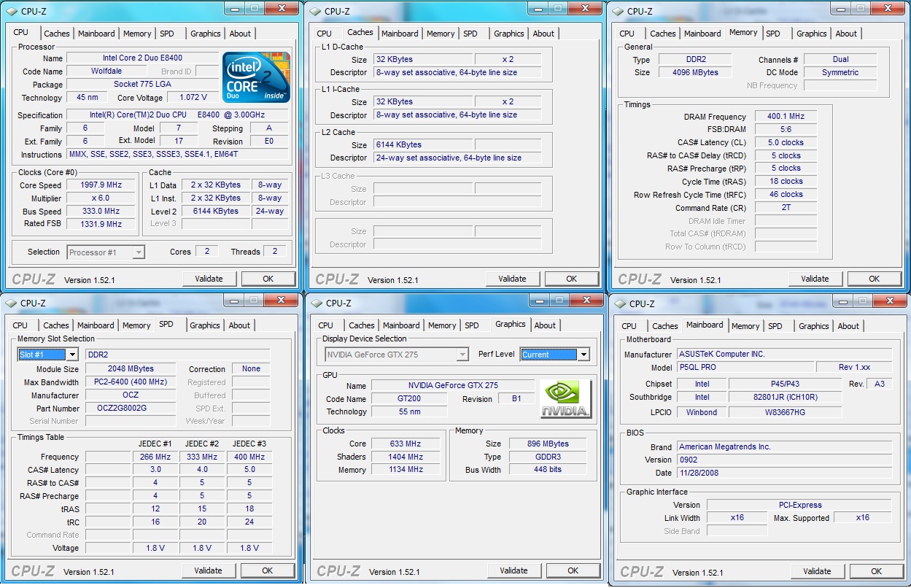The height and width of the screenshot is (588, 911).
Task: Click OK in the window showing L1 D-Cache
Action: coord(571,279)
